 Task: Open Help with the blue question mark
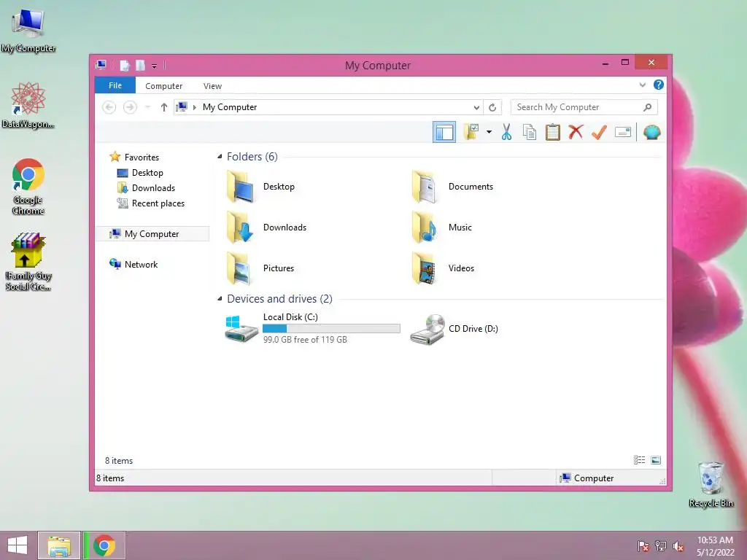pos(659,85)
